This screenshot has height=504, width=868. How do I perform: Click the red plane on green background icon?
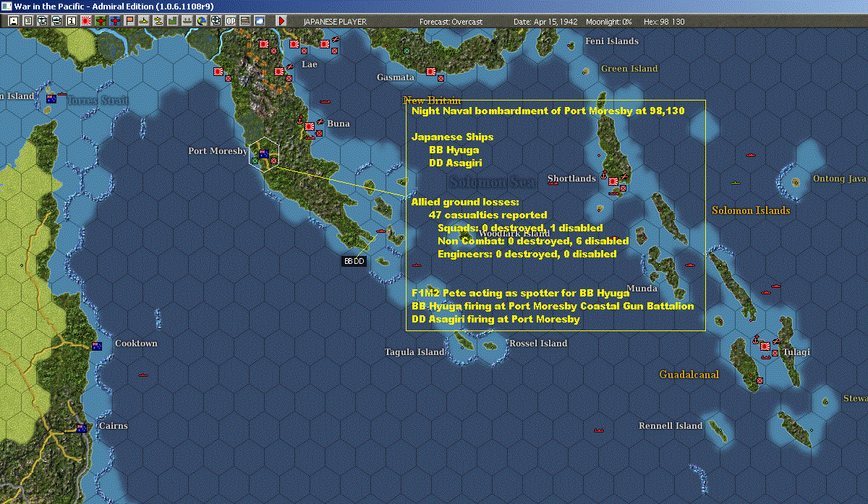tap(101, 21)
